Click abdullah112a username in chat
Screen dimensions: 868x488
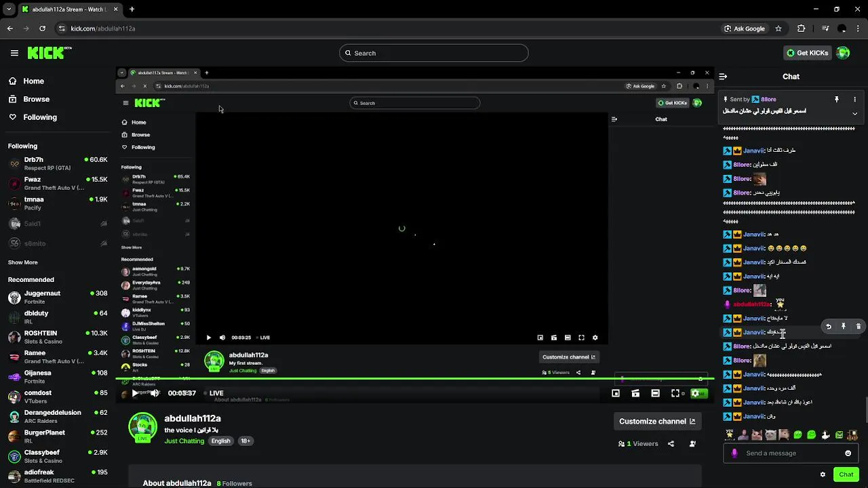752,304
